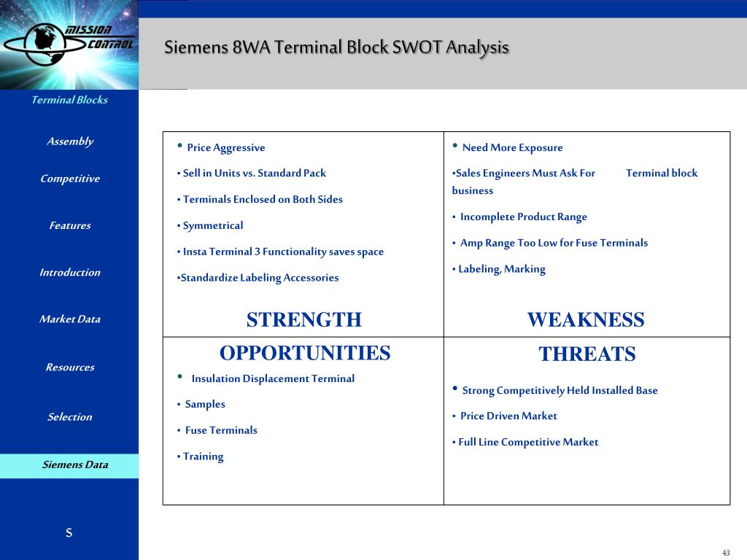Click the Mission Control globe logo
Image resolution: width=747 pixels, height=560 pixels.
69,44
